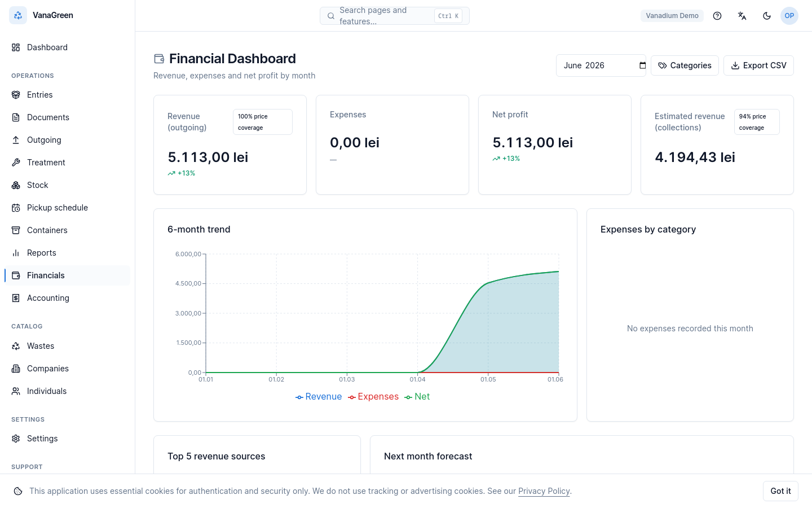812x508 pixels.
Task: Click the search pages and features field
Action: (x=395, y=16)
